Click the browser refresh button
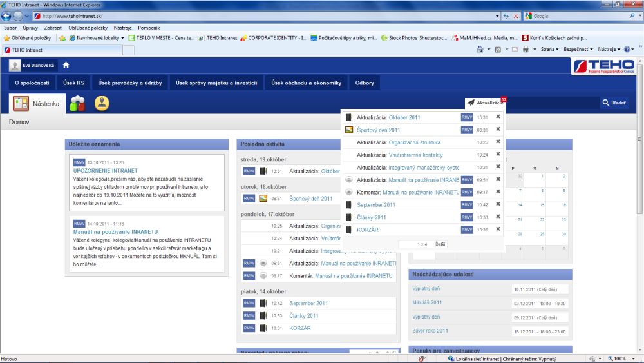The image size is (644, 363). click(x=504, y=16)
